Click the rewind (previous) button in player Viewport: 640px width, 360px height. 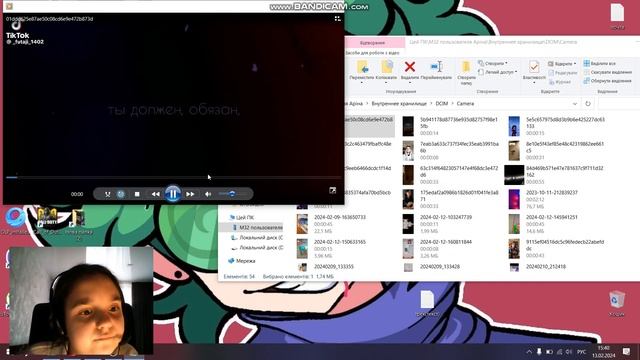tap(155, 194)
